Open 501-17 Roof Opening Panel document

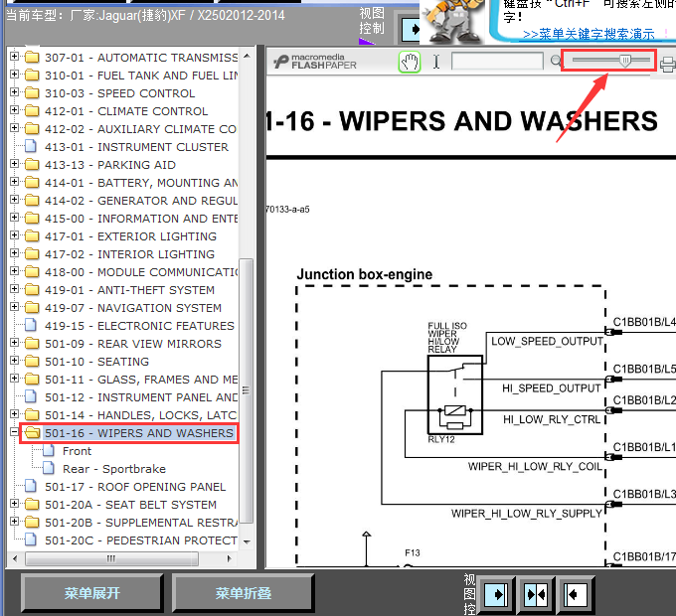tap(135, 487)
